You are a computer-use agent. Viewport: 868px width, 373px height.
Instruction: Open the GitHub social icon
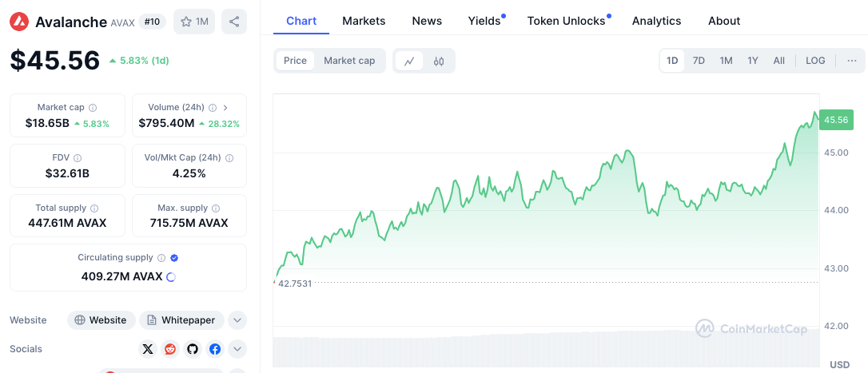tap(193, 349)
